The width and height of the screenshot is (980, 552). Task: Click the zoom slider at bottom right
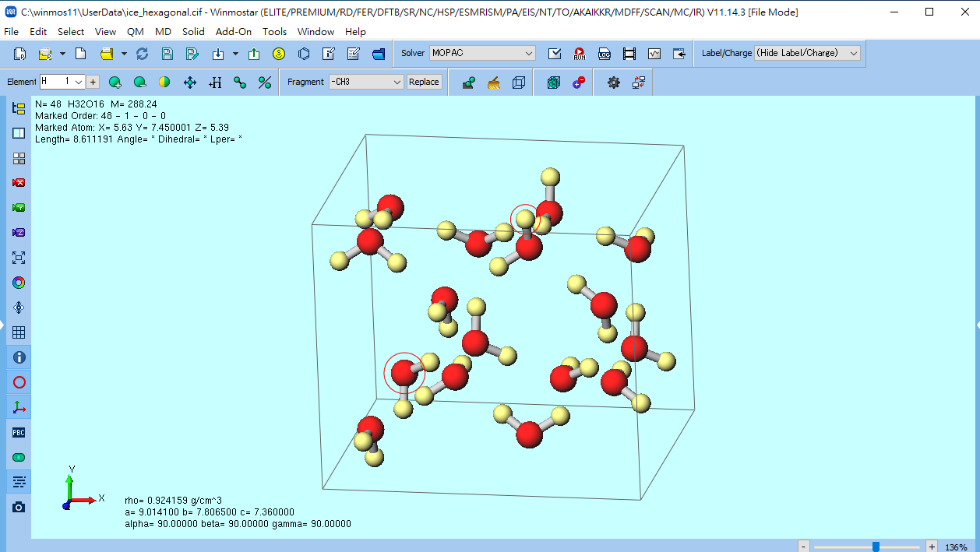(x=876, y=547)
